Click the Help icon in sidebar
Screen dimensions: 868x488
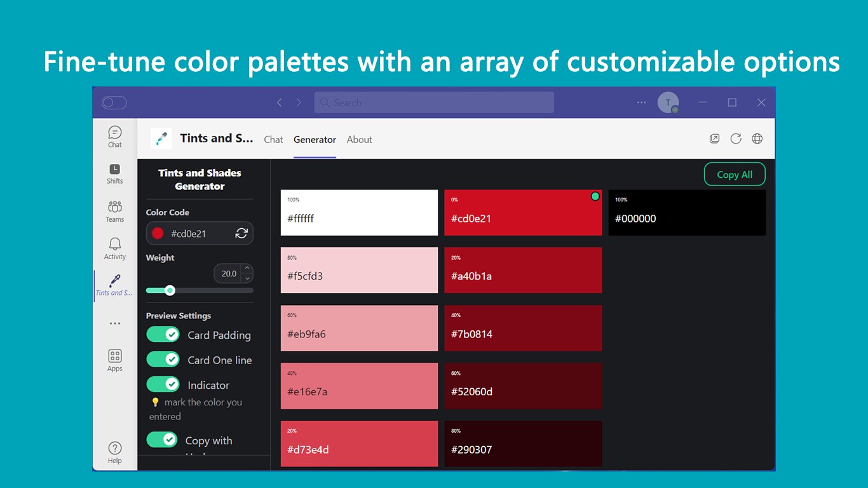click(114, 452)
